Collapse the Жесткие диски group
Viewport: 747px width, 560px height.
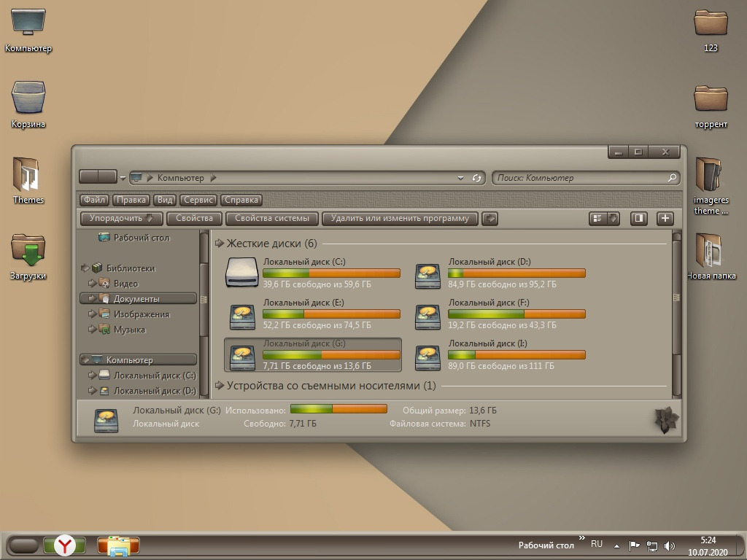[220, 244]
